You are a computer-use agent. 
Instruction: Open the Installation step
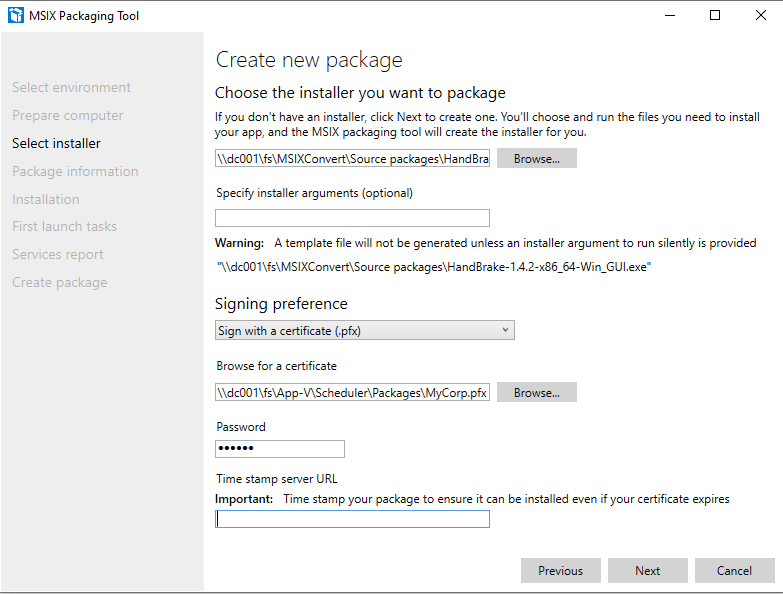pyautogui.click(x=46, y=200)
